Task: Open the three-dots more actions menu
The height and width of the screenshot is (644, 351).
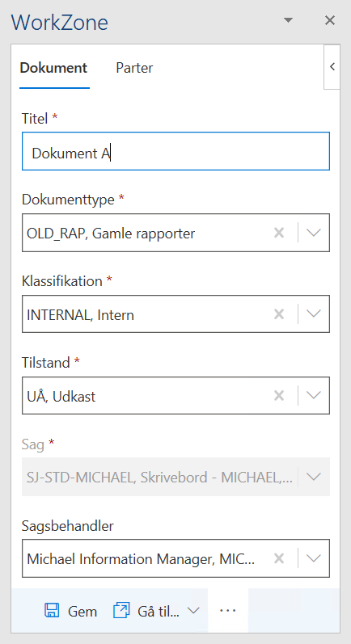Action: [x=228, y=611]
